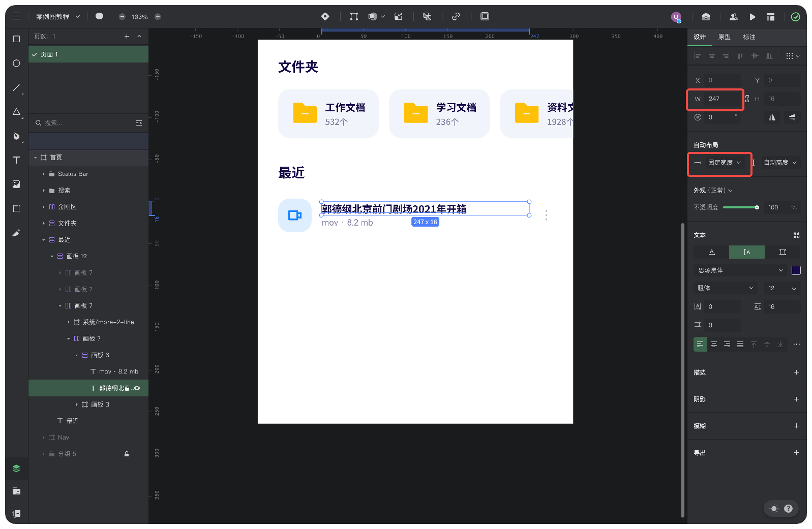Toggle light theme sun icon

click(x=774, y=508)
